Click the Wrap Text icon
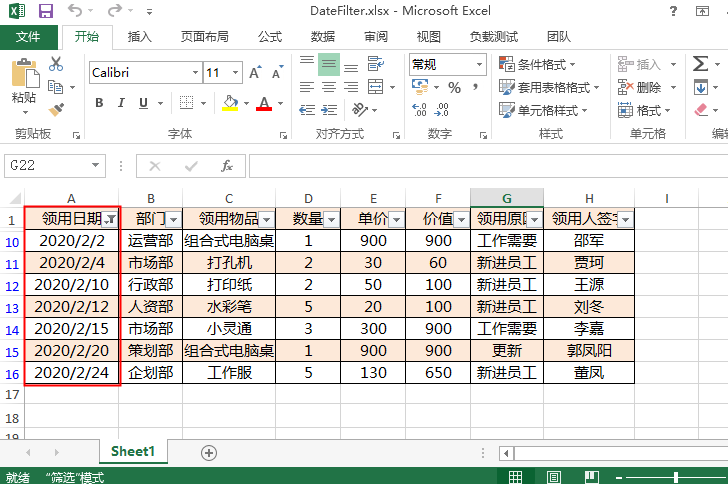 (x=376, y=64)
